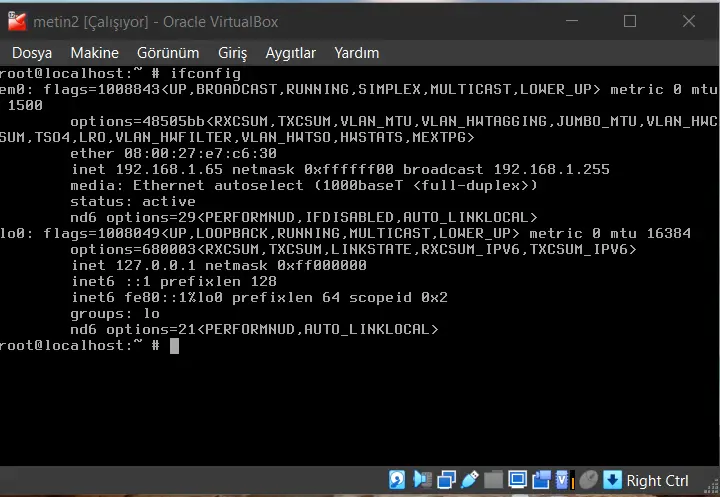Click the Right Ctrl host key label

coord(657,481)
